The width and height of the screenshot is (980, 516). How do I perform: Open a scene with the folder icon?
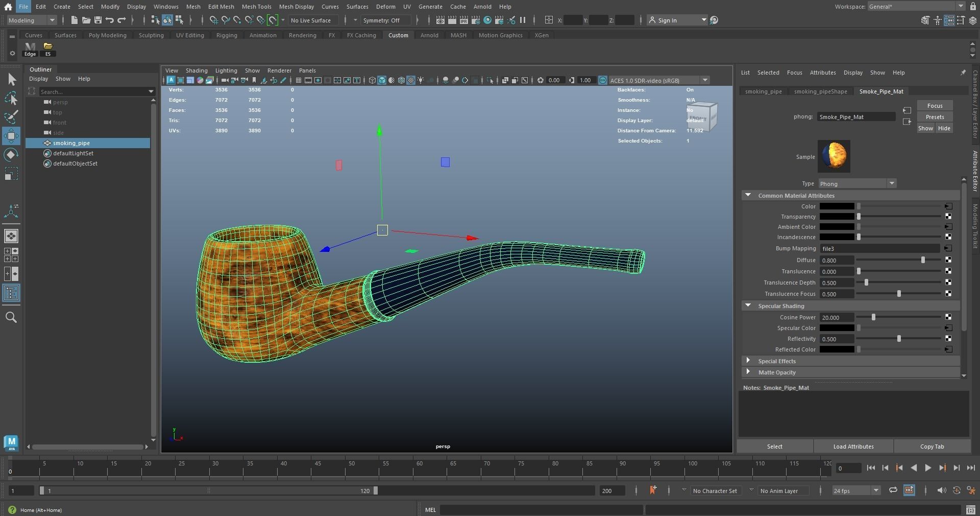pyautogui.click(x=86, y=20)
